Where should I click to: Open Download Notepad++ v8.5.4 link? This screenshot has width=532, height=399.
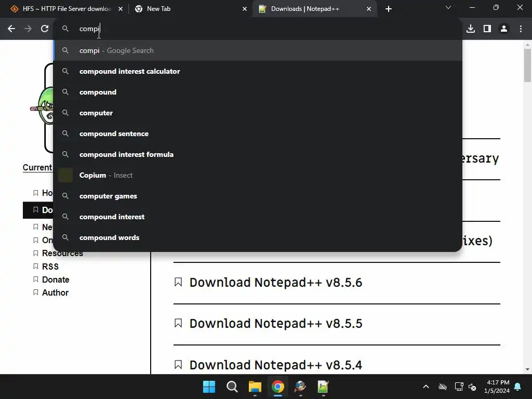tap(276, 365)
